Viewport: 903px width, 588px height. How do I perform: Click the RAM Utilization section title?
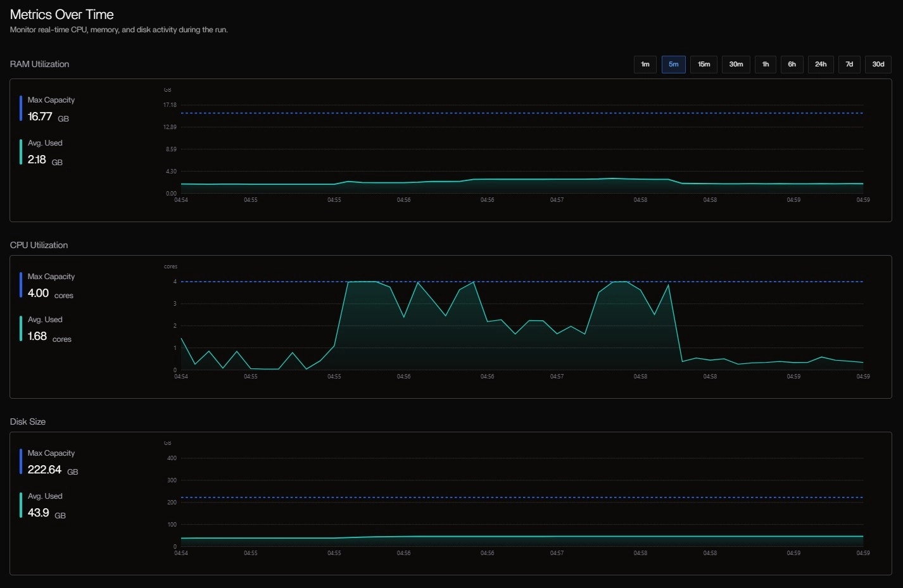click(x=39, y=64)
